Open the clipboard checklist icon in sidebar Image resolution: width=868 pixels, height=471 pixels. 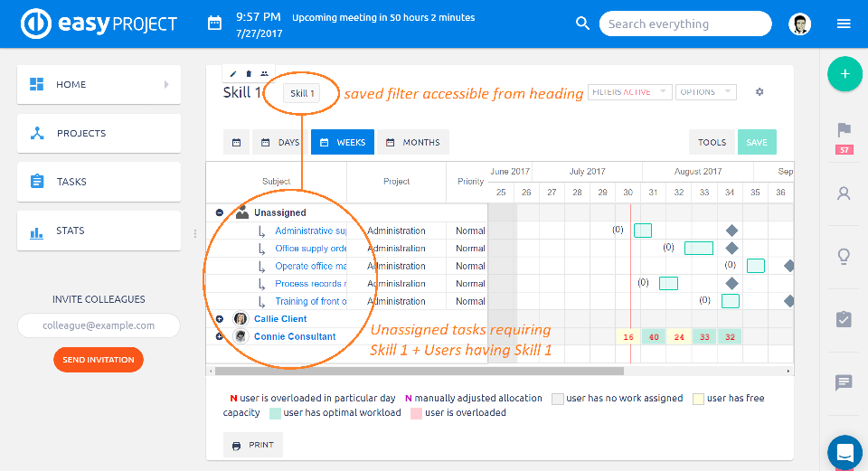[844, 319]
